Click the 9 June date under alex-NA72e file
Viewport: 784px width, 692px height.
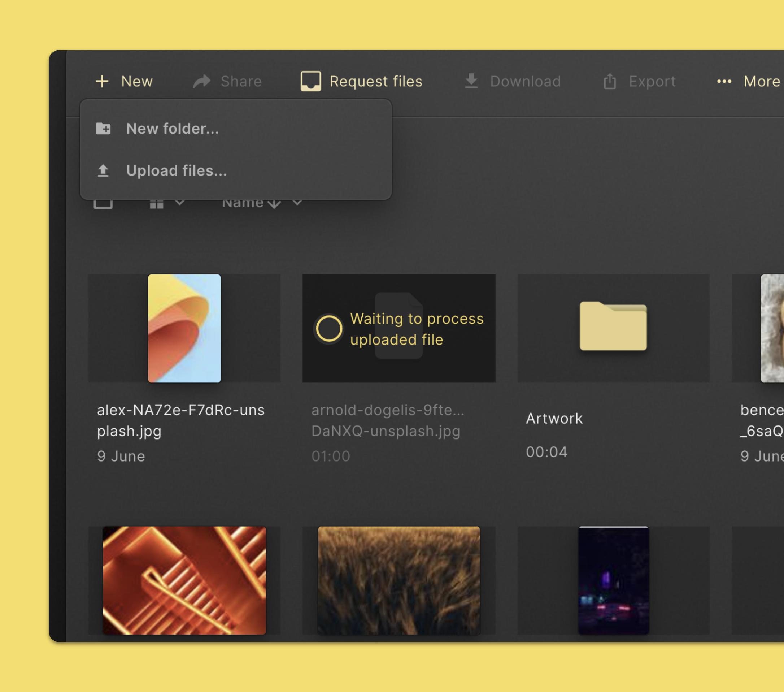[x=121, y=457]
